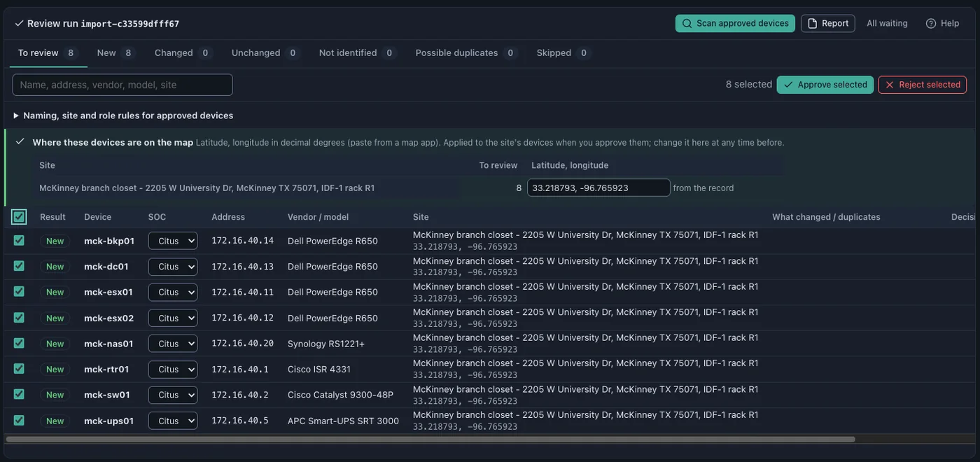Open the Changed tab
This screenshot has width=980, height=462.
click(x=183, y=53)
